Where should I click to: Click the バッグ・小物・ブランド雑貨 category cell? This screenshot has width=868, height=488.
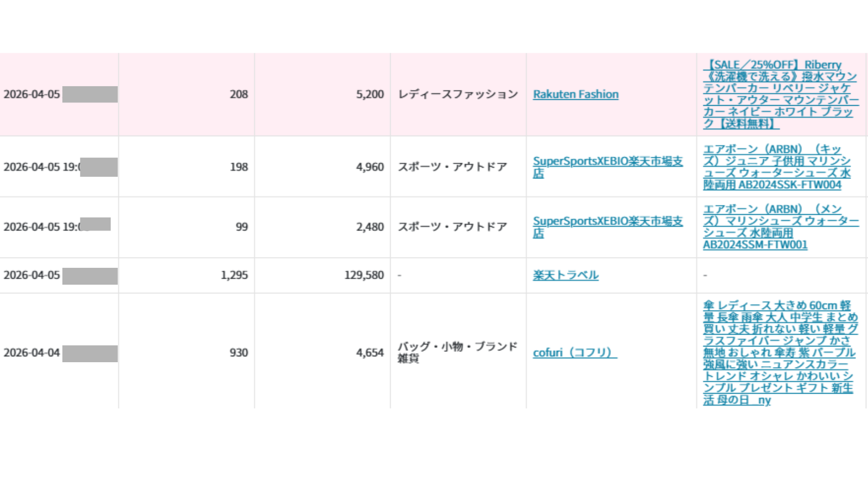[457, 352]
